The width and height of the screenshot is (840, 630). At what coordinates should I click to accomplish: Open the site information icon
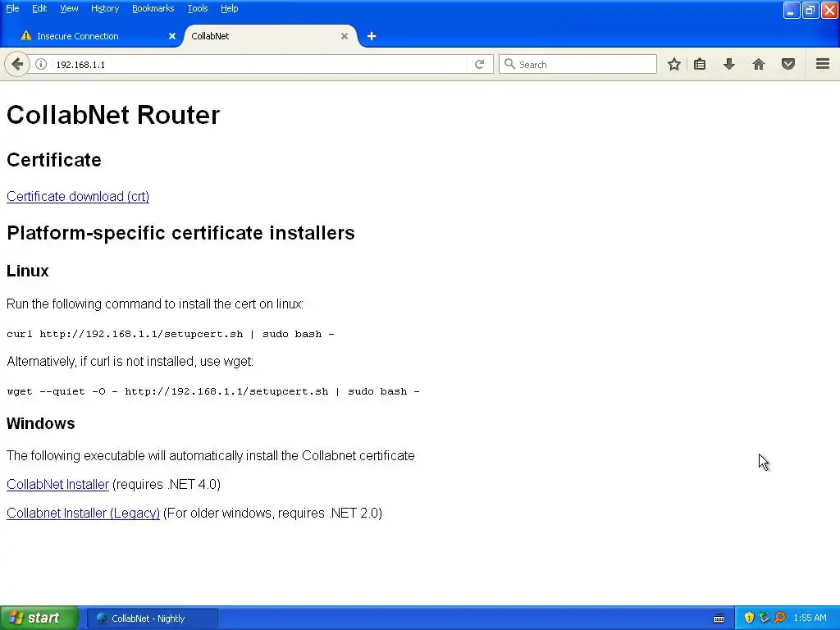click(x=41, y=64)
